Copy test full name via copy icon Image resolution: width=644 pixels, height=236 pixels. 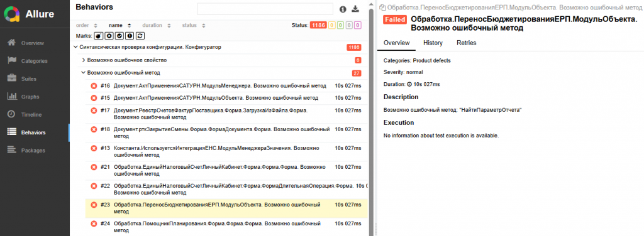[382, 8]
